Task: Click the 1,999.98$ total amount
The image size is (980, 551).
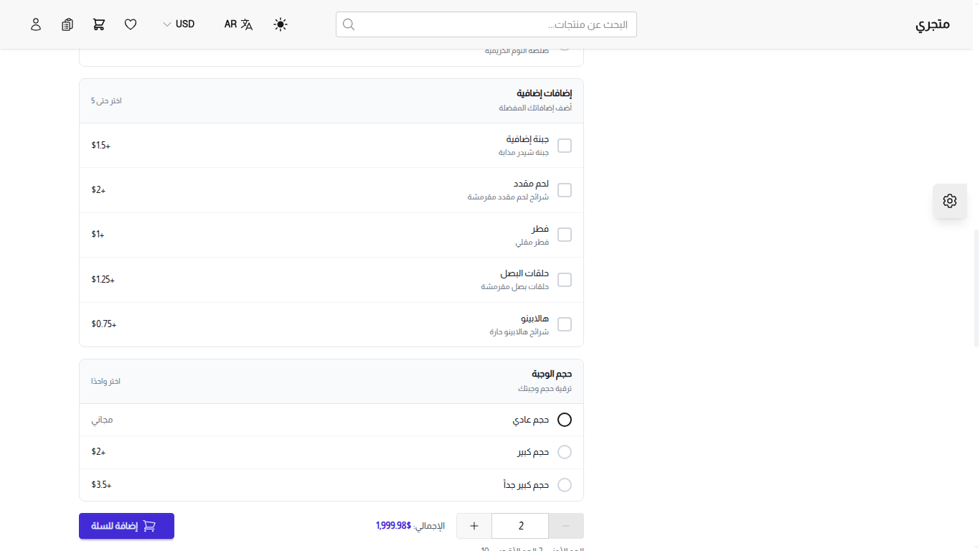Action: [392, 526]
